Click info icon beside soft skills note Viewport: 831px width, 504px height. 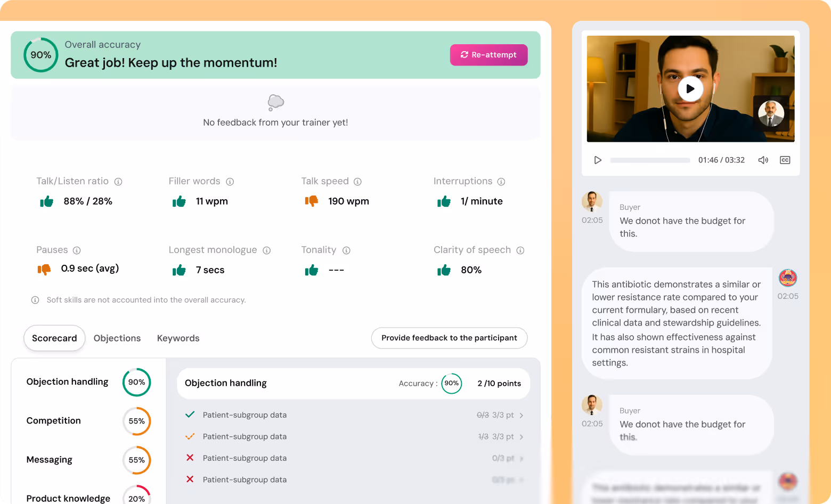[35, 300]
